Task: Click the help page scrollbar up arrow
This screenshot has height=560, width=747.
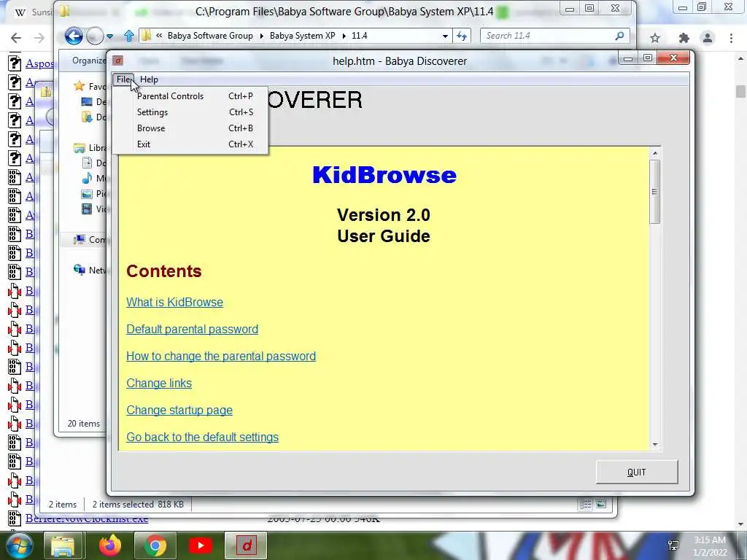Action: coord(655,153)
